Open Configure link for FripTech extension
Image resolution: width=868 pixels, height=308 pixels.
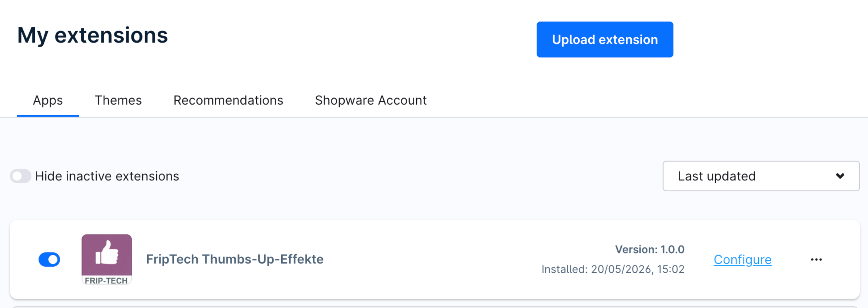pos(742,260)
